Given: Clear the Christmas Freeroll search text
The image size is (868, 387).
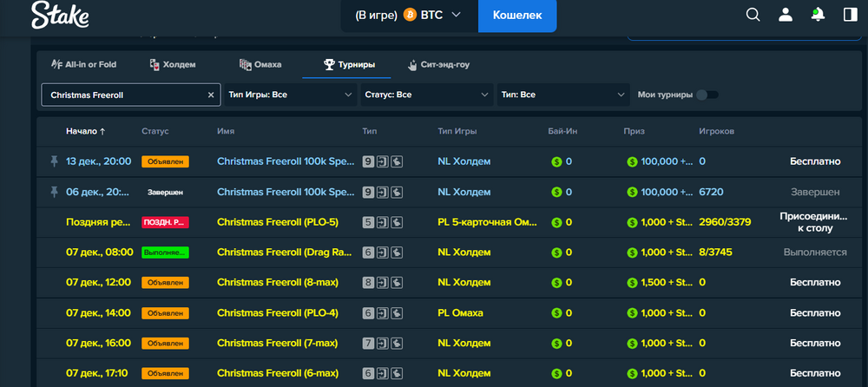Looking at the screenshot, I should [x=210, y=95].
